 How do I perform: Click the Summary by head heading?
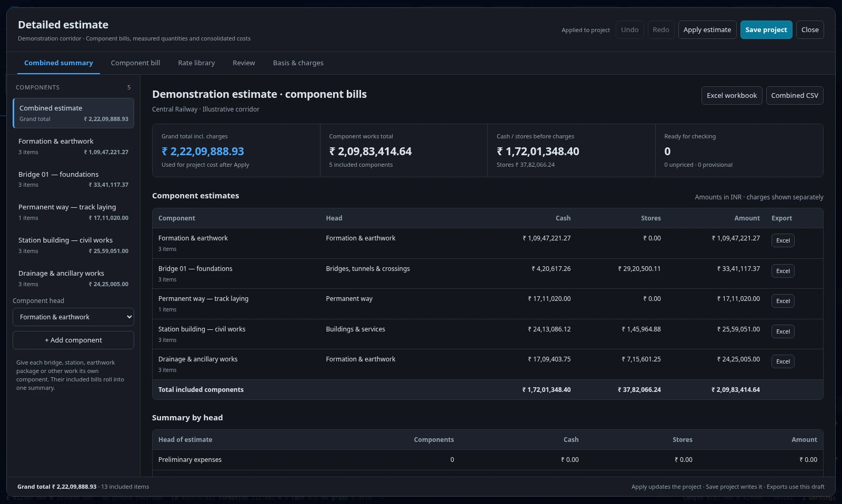tap(187, 417)
